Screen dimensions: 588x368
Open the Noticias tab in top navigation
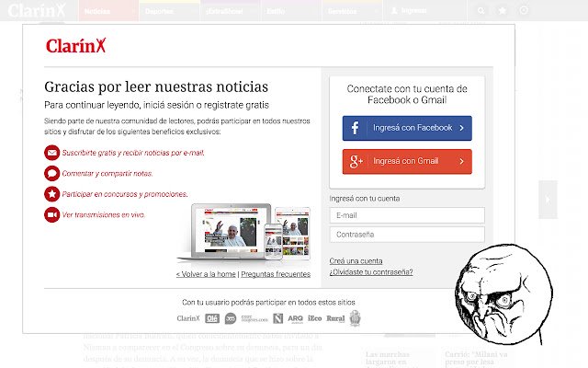point(108,11)
